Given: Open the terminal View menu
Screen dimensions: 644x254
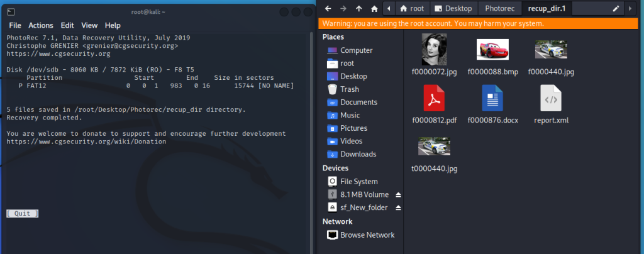Looking at the screenshot, I should coord(89,25).
